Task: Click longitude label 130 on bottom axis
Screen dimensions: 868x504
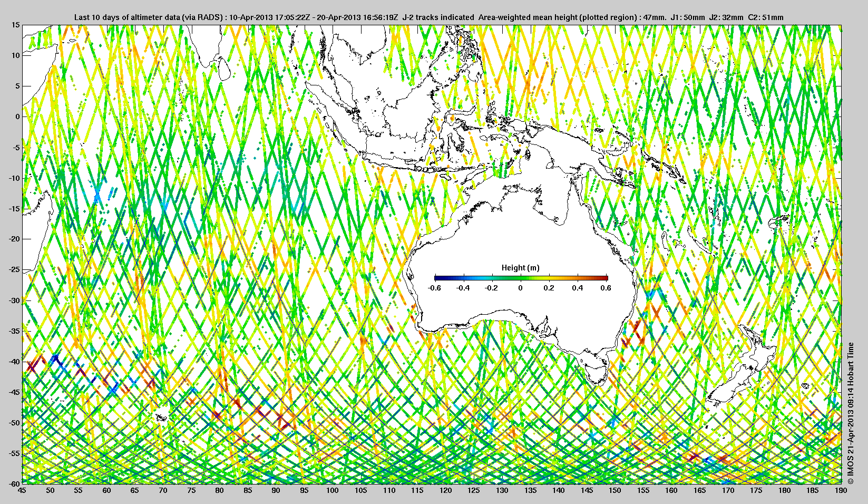Action: 502,490
